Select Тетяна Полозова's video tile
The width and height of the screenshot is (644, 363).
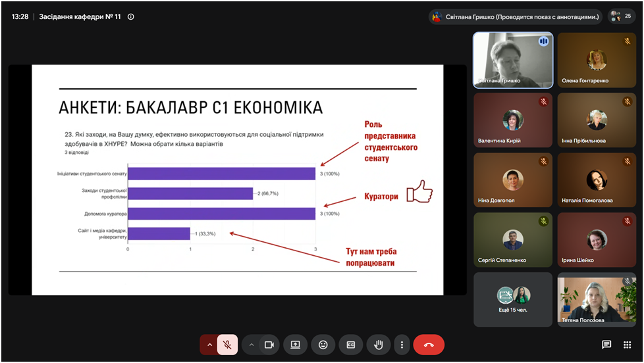coord(597,300)
